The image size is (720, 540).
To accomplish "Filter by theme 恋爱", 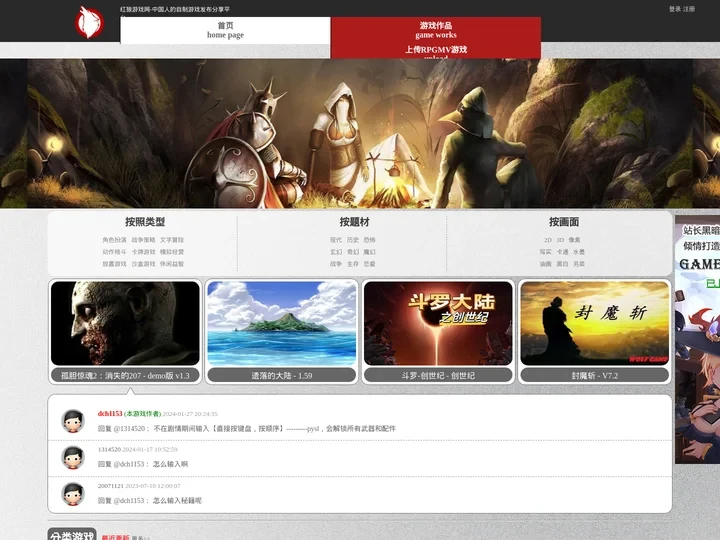I will coord(370,264).
